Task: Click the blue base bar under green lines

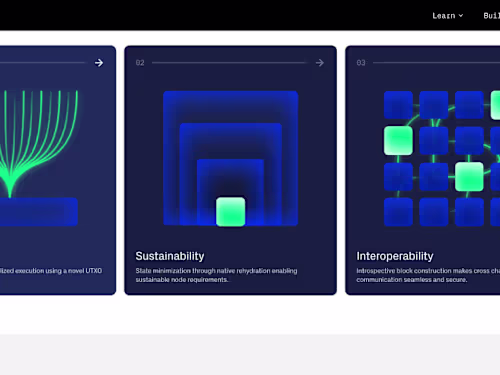Action: [x=39, y=212]
